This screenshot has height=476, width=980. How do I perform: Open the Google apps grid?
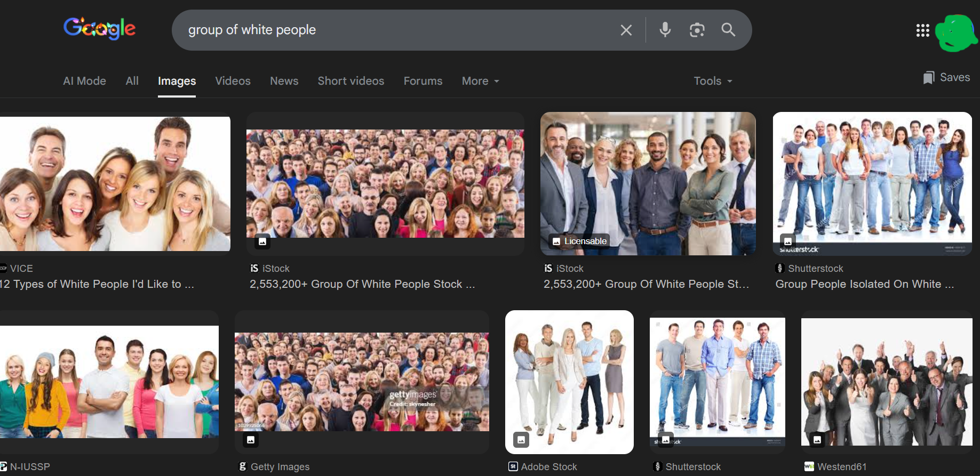922,30
